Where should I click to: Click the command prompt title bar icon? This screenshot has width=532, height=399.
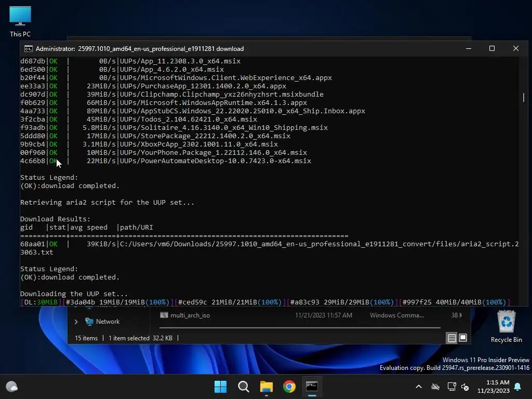coord(29,49)
